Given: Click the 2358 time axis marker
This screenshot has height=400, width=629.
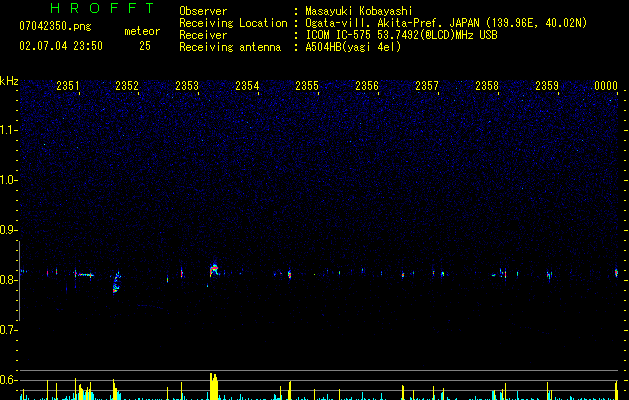Looking at the screenshot, I should (487, 85).
